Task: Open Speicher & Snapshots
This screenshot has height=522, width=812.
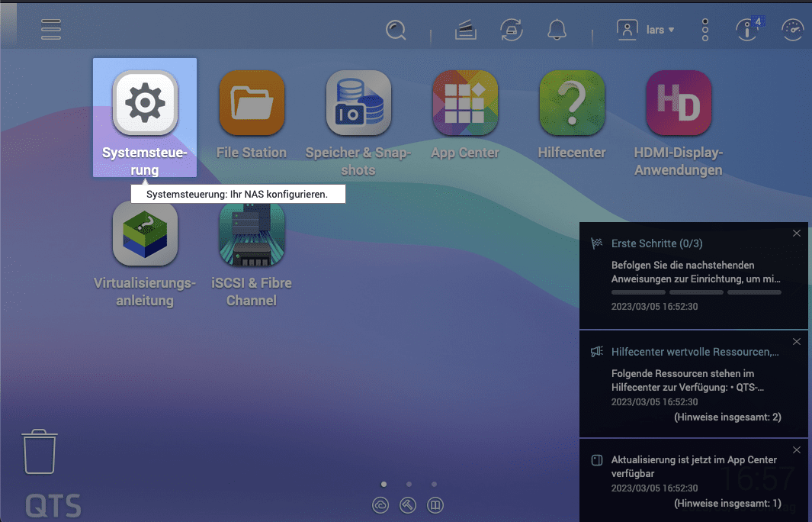Action: [x=358, y=124]
